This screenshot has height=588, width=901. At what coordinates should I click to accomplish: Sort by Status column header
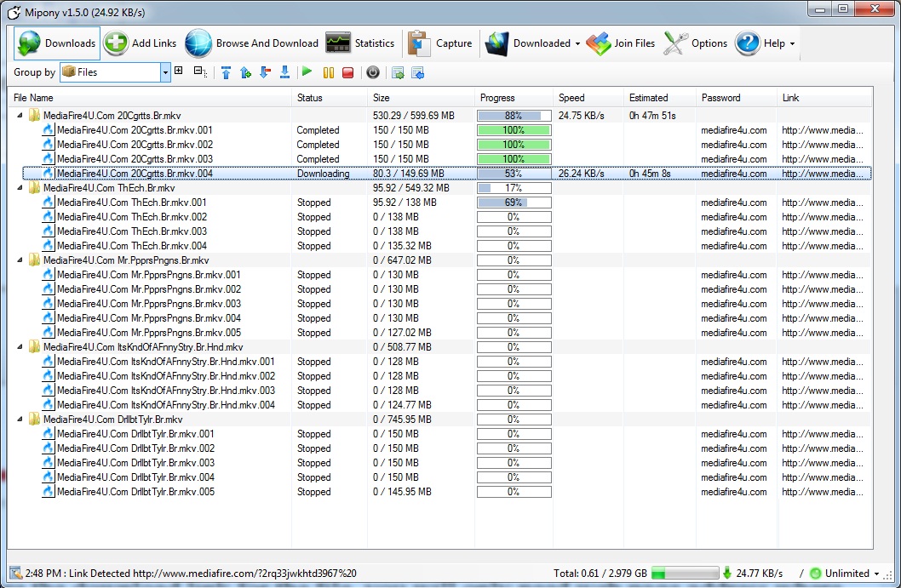pyautogui.click(x=330, y=98)
